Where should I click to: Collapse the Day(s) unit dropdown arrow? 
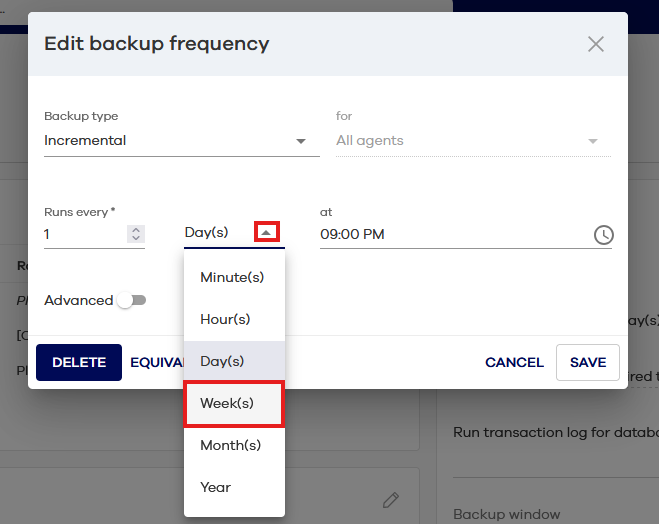point(266,233)
